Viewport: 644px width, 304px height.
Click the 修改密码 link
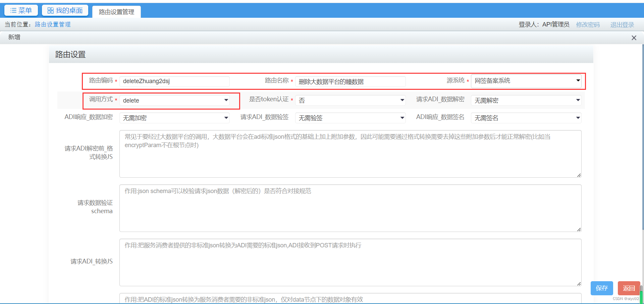(588, 24)
